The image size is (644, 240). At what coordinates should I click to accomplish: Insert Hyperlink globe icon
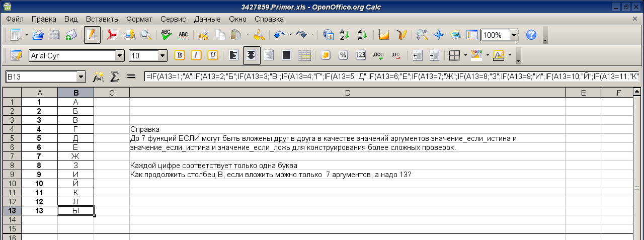328,35
